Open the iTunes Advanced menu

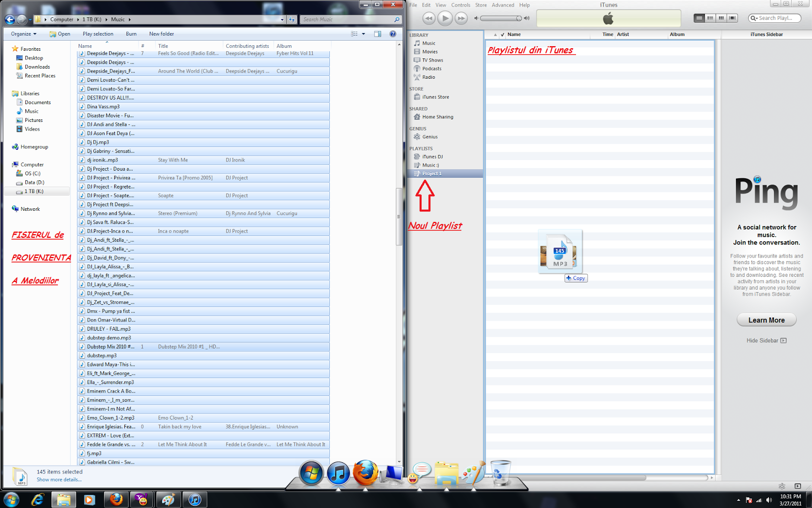point(503,5)
